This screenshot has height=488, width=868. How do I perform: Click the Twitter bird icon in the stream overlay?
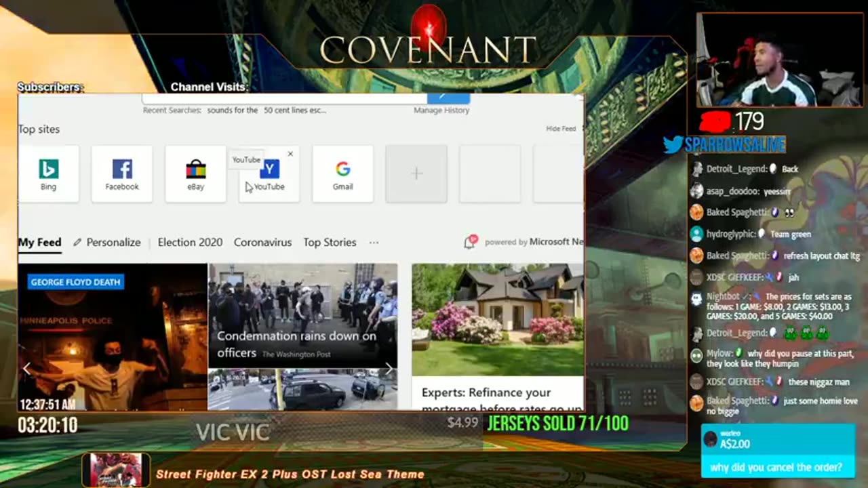click(x=672, y=144)
